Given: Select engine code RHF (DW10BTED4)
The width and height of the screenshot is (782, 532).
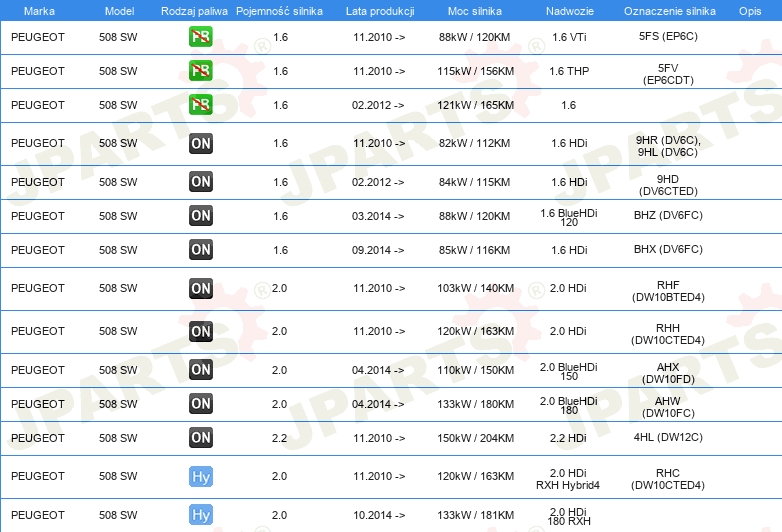Looking at the screenshot, I should tap(668, 291).
